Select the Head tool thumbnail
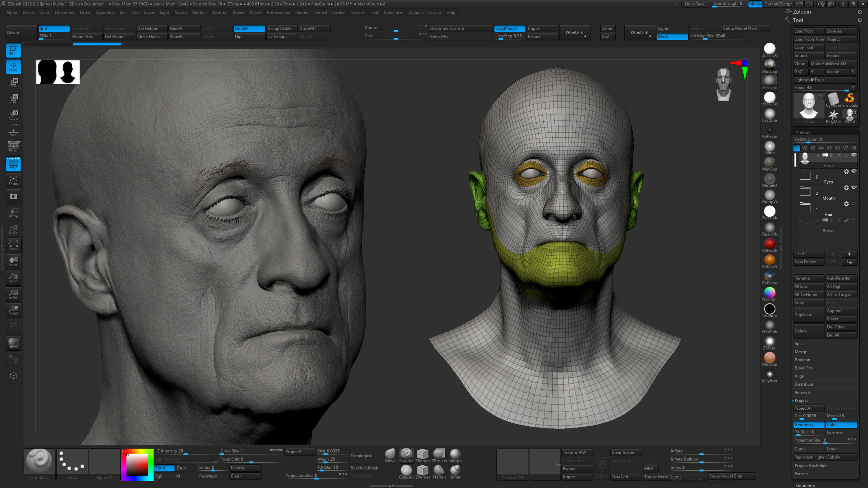The height and width of the screenshot is (488, 868). tap(809, 107)
